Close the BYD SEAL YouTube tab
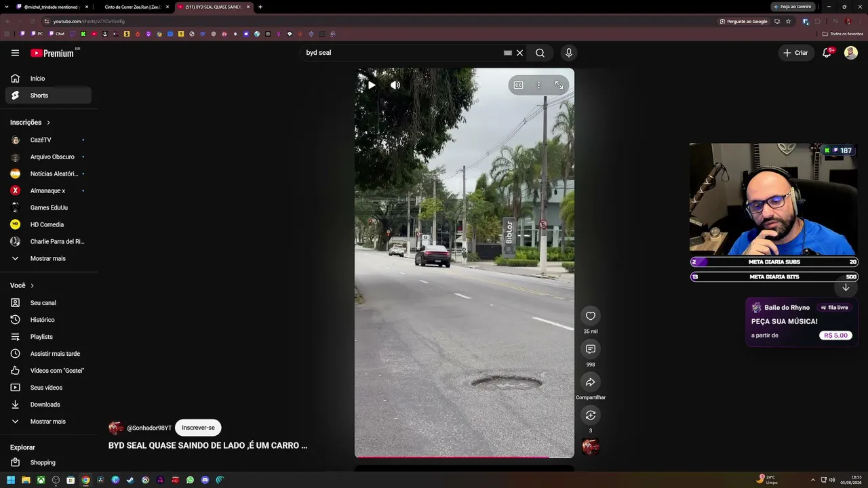The height and width of the screenshot is (488, 868). (248, 7)
